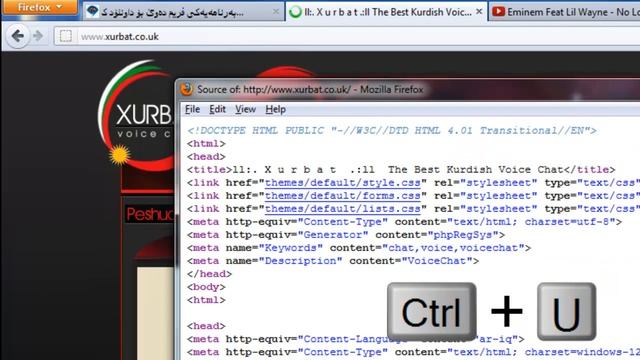Follow the themes/default/lists.css link
Screen dimensions: 640x360
tap(342, 209)
